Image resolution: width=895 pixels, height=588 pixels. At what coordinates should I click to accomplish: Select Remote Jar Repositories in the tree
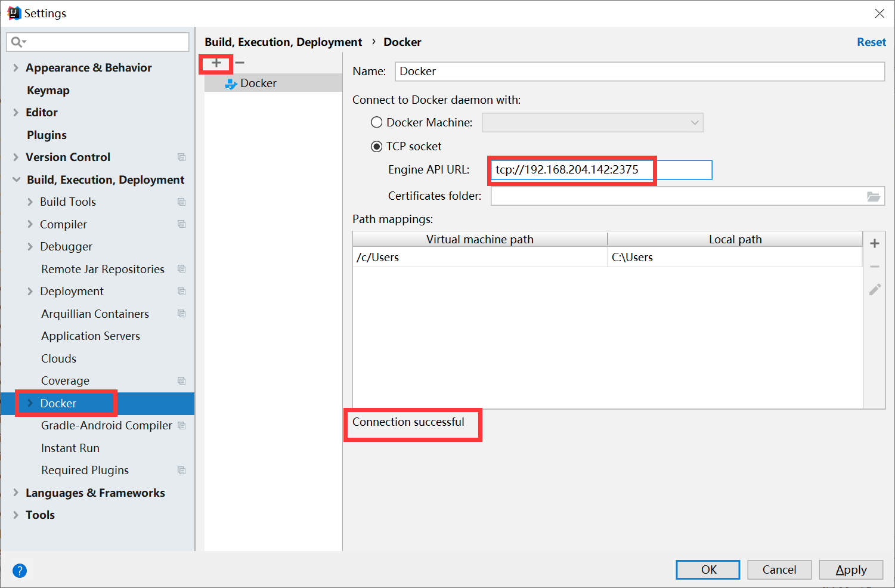coord(103,269)
